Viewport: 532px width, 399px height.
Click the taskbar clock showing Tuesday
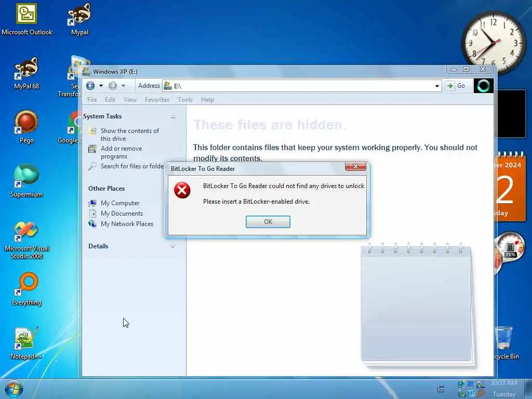click(504, 389)
